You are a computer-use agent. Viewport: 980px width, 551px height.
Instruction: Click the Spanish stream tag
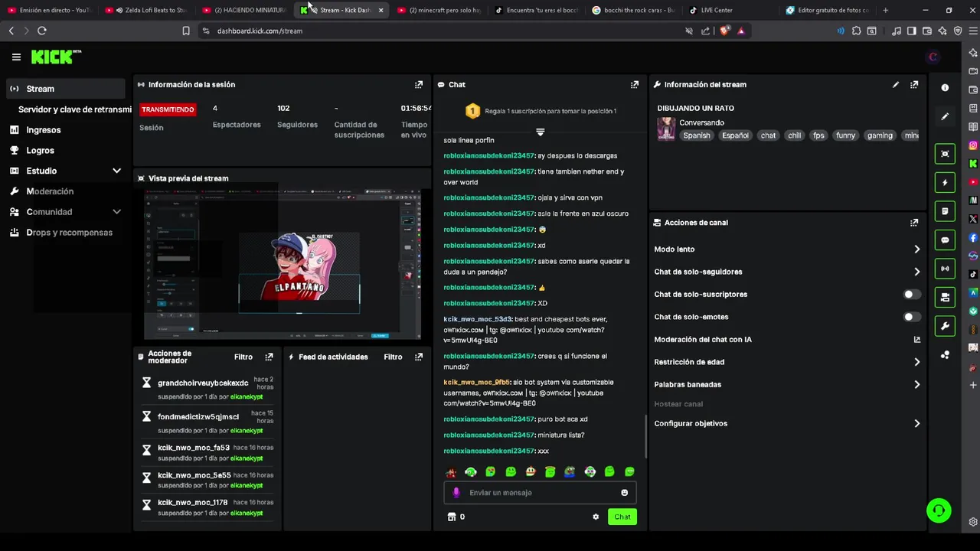pos(697,135)
